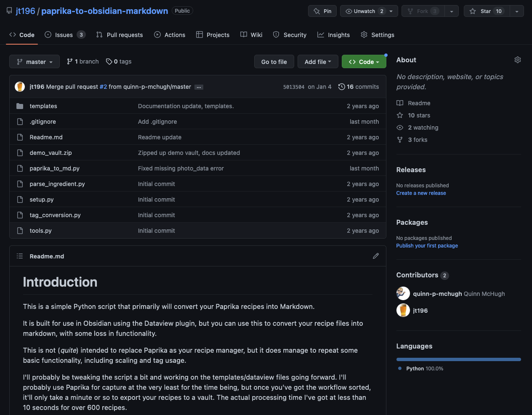Click the edit pencil icon for Readme.md

click(376, 256)
